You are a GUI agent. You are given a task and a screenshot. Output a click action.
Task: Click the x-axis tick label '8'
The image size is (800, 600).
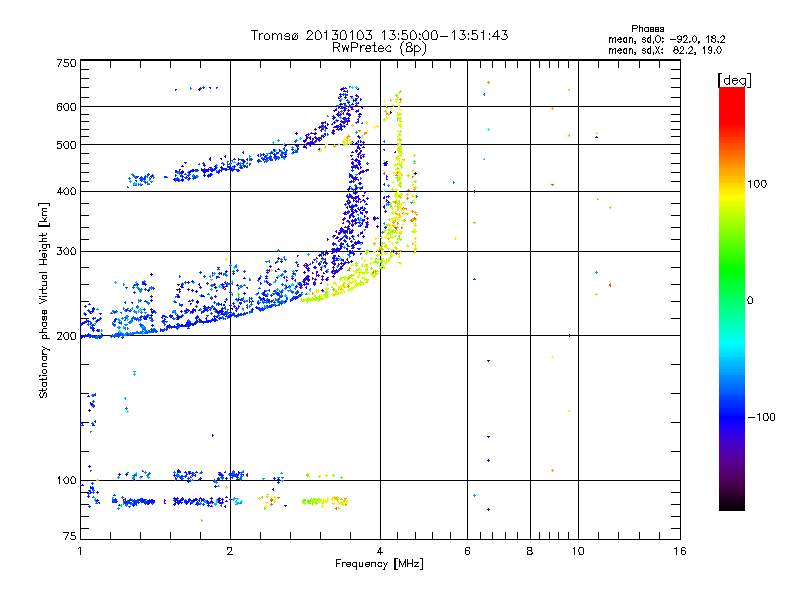click(x=530, y=551)
